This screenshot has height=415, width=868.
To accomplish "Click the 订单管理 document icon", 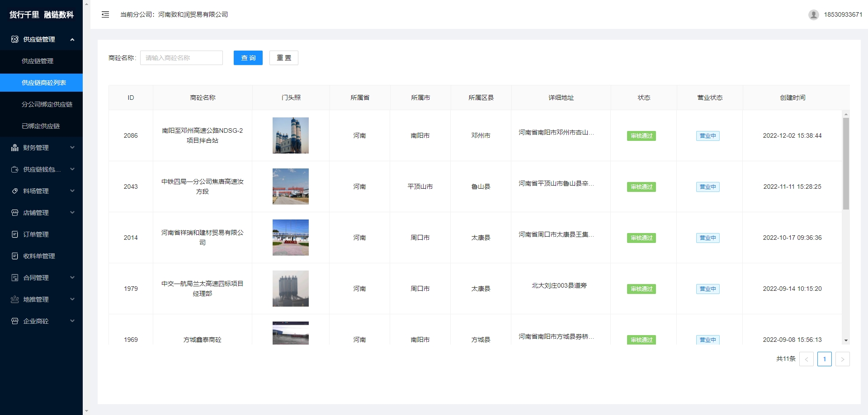I will click(14, 234).
